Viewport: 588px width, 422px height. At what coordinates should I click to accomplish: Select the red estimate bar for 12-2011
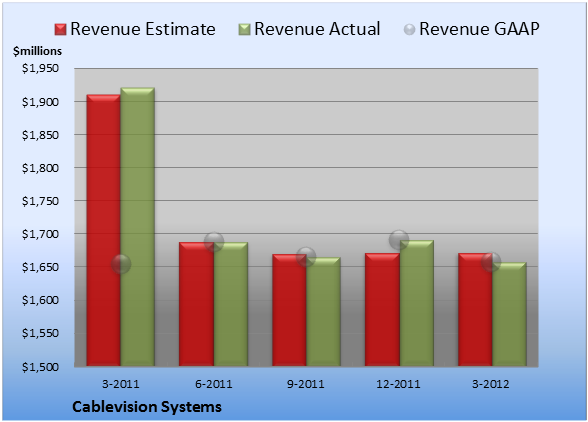(382, 310)
